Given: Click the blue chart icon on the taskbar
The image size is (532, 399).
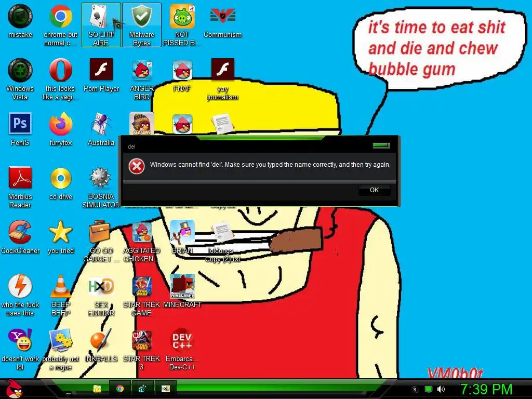Looking at the screenshot, I should click(142, 389).
